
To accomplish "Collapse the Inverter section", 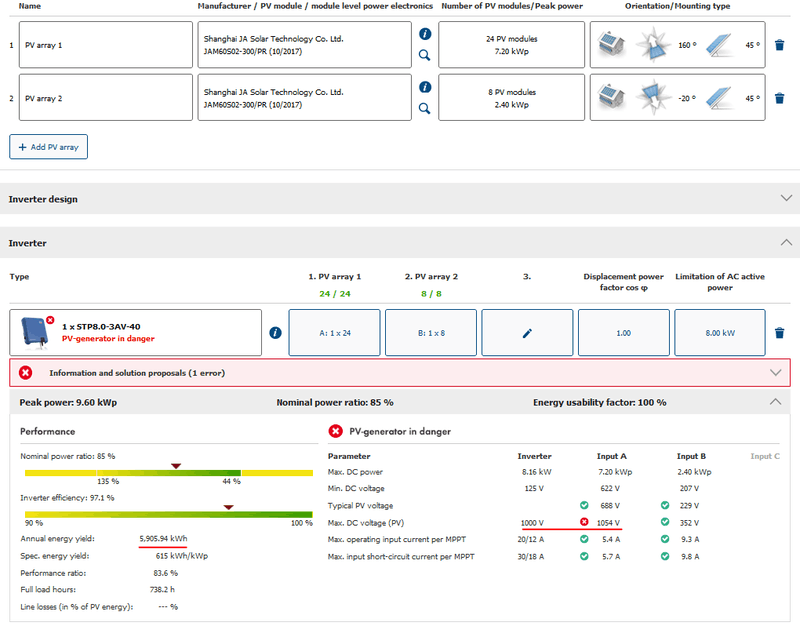I will (785, 243).
